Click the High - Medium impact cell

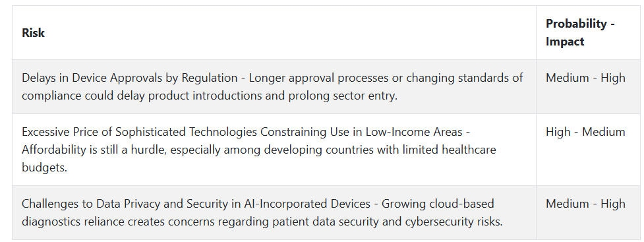(x=585, y=132)
